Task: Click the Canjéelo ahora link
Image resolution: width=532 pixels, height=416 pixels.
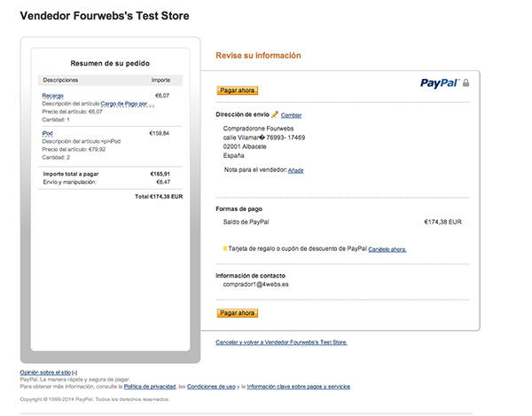Action: pos(387,249)
